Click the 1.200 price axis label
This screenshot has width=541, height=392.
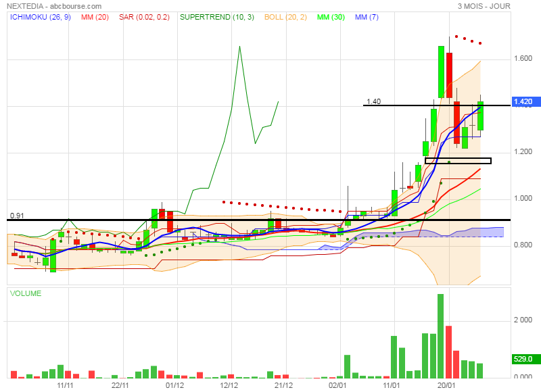523,151
